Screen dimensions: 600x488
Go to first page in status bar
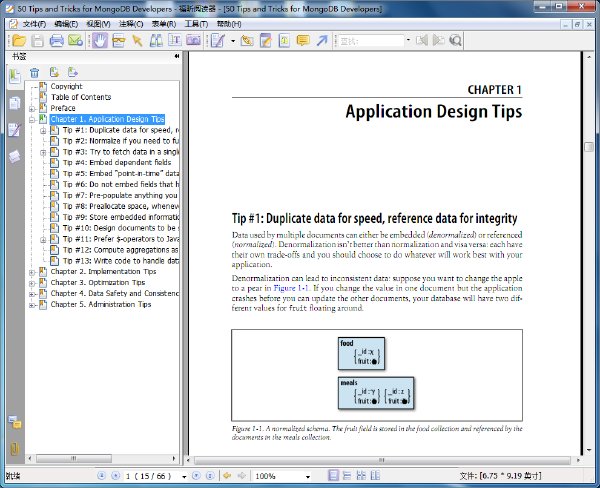coord(101,476)
